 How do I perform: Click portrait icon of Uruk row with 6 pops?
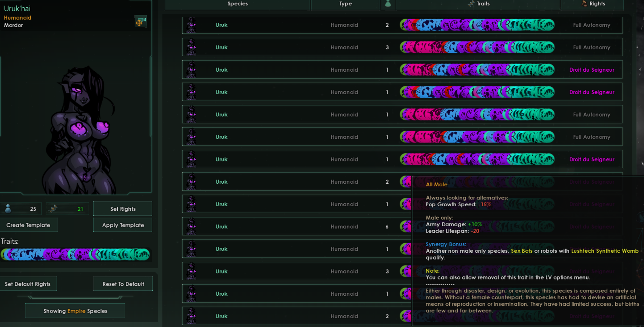pos(192,226)
